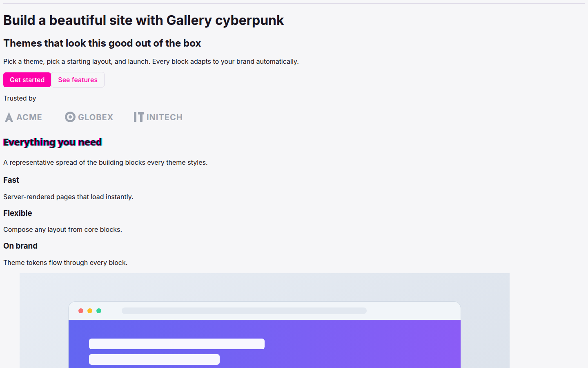Click the GLOBEX wordmark text
Screen dimensions: 588x368
(96, 117)
